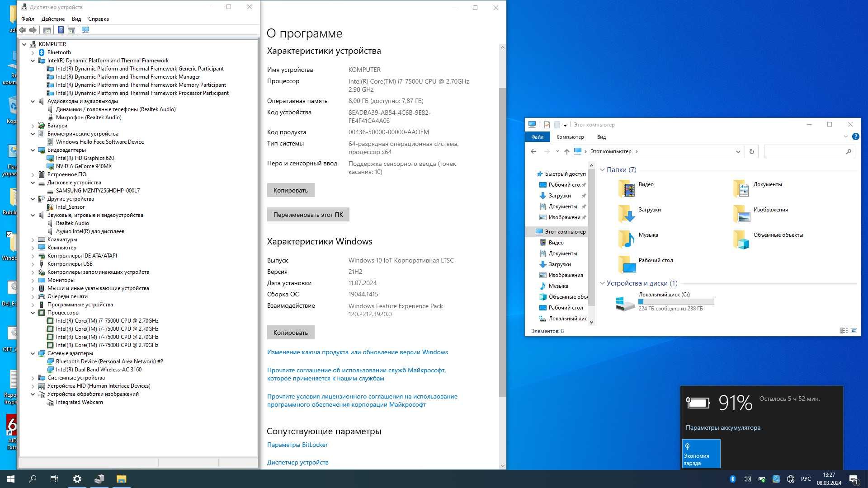The width and height of the screenshot is (868, 488).
Task: Click the Forward arrow in Device Manager toolbar
Action: [x=33, y=30]
